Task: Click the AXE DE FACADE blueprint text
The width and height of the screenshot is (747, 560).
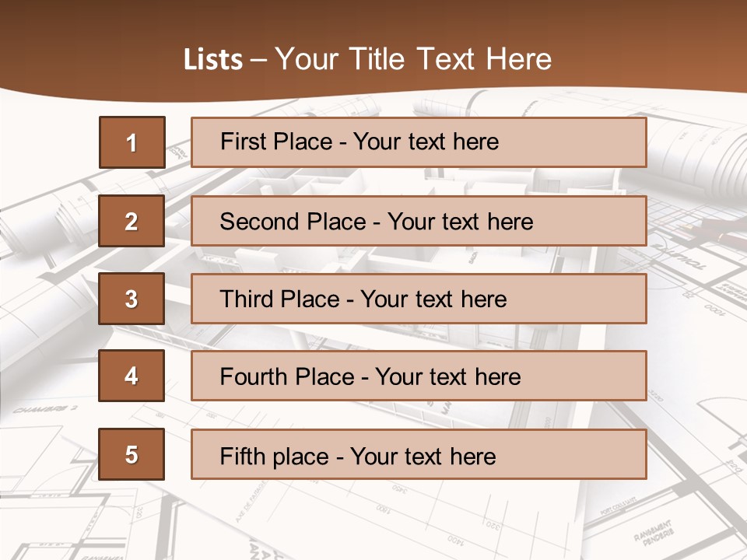Action: tap(251, 502)
